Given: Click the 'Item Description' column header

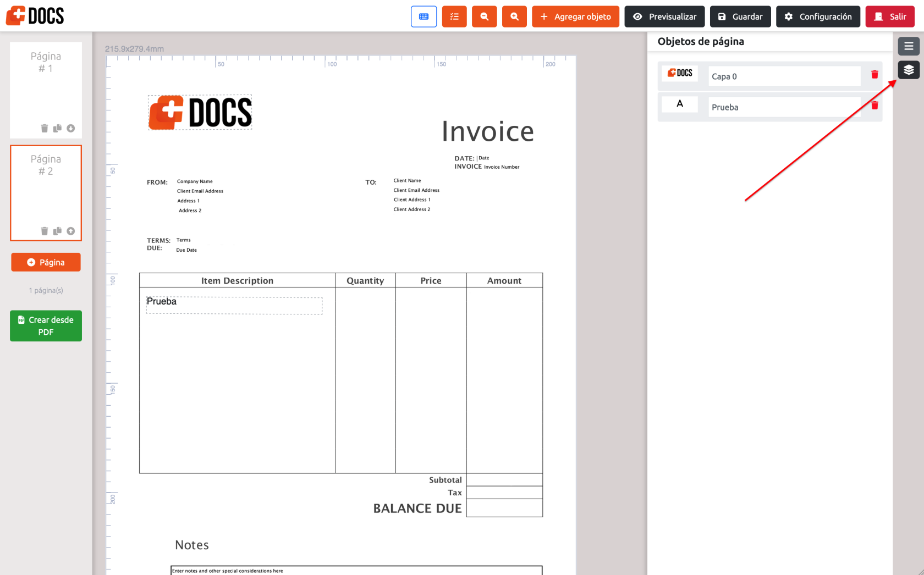Looking at the screenshot, I should (x=237, y=281).
